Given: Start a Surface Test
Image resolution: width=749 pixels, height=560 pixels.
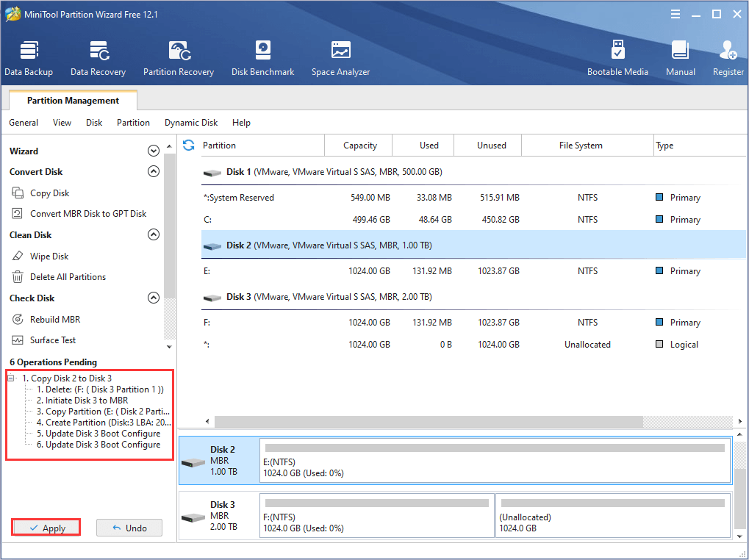Looking at the screenshot, I should [x=43, y=340].
